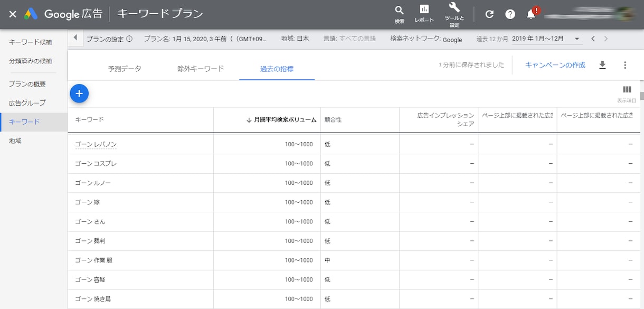Click keyword ゴーン 容疑
Viewport: 644px width, 309px height.
point(90,279)
